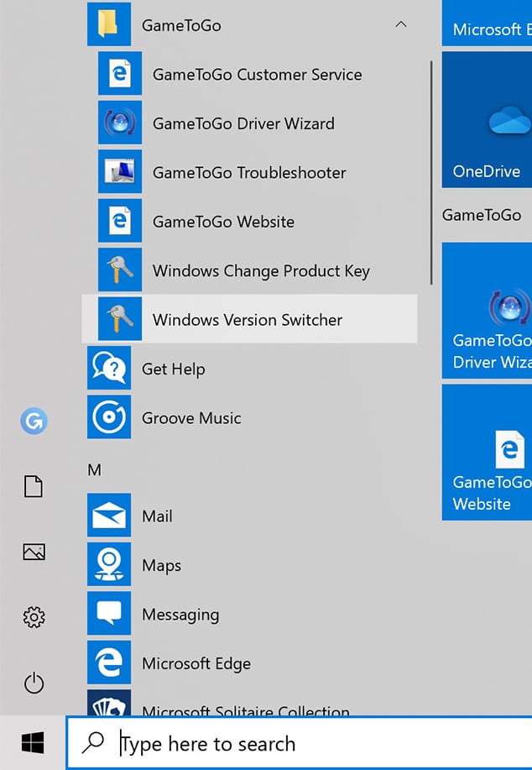Collapse the GameToGo folder chevron

[401, 24]
